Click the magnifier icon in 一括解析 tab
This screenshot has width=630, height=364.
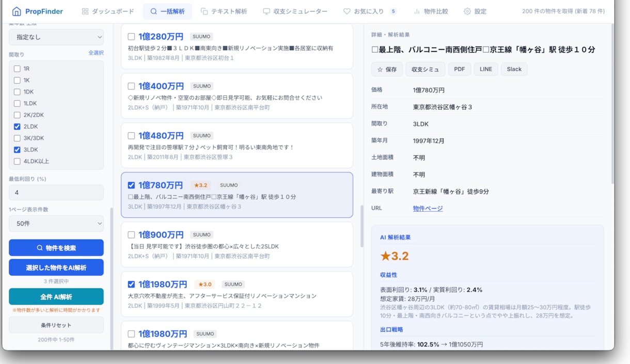click(153, 11)
